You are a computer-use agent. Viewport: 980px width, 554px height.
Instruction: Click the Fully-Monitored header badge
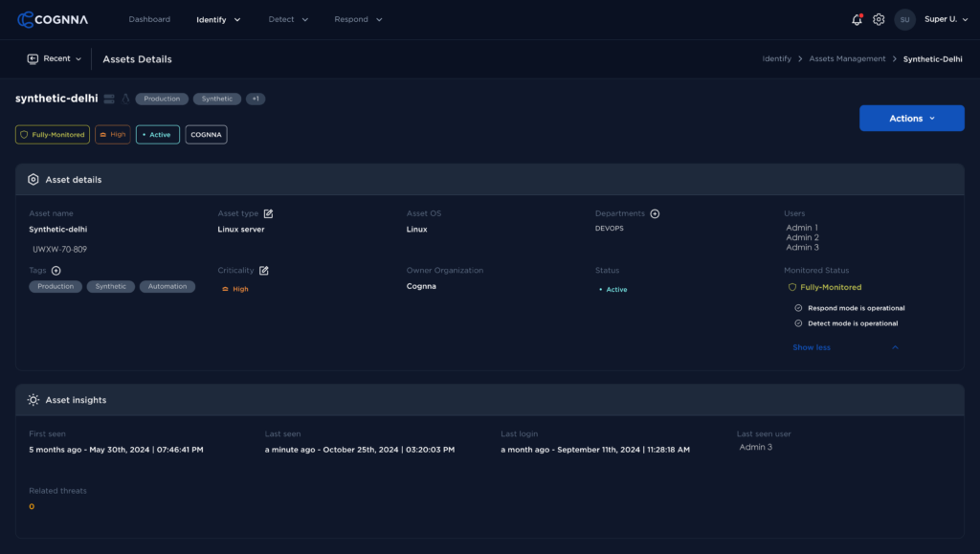53,134
